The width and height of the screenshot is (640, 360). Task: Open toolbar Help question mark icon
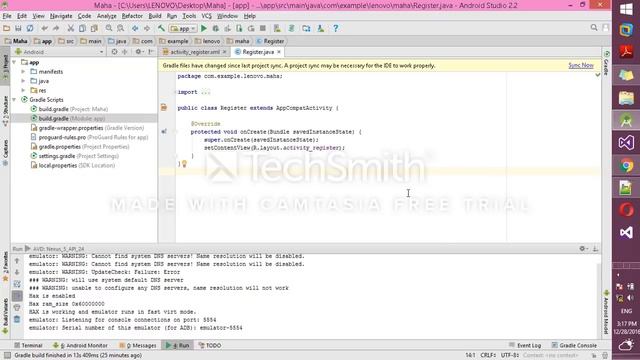click(336, 28)
